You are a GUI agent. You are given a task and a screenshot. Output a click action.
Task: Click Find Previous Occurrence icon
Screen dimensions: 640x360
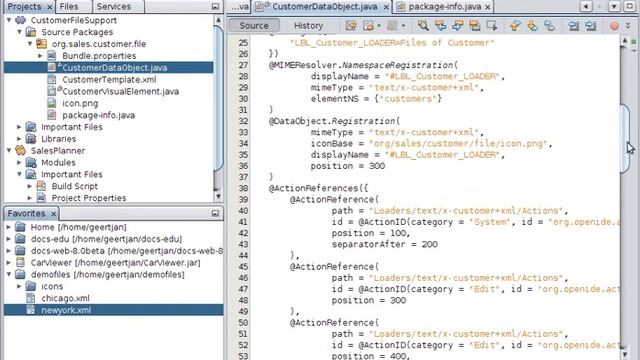point(440,26)
